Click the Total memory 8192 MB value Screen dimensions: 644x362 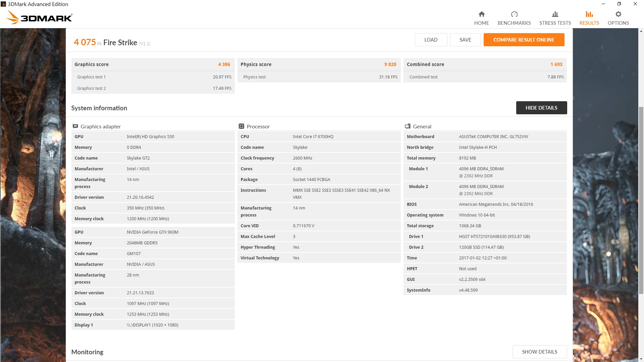point(467,158)
